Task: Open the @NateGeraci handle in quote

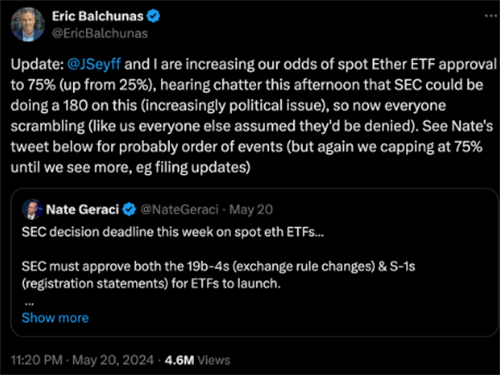Action: click(180, 209)
